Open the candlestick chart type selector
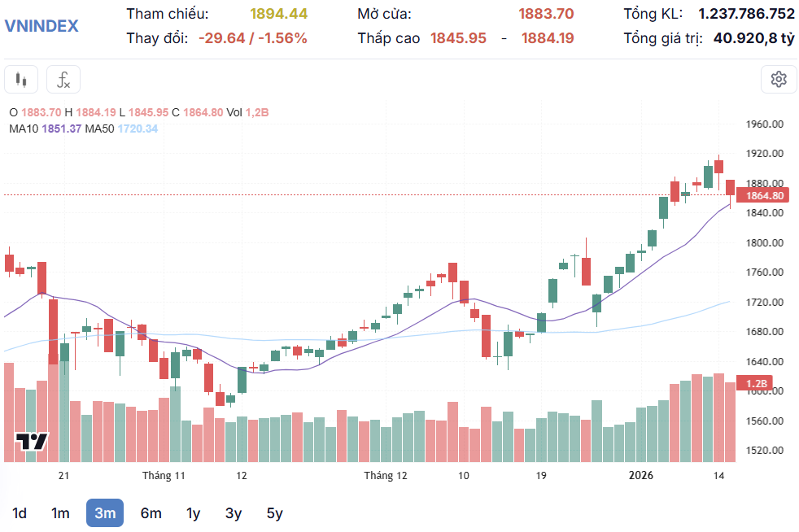The width and height of the screenshot is (799, 532). pos(21,80)
